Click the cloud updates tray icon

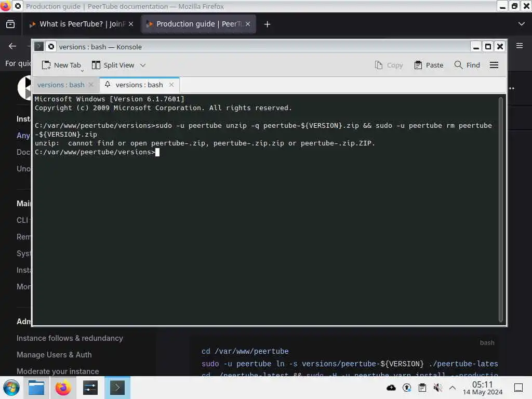click(x=391, y=388)
